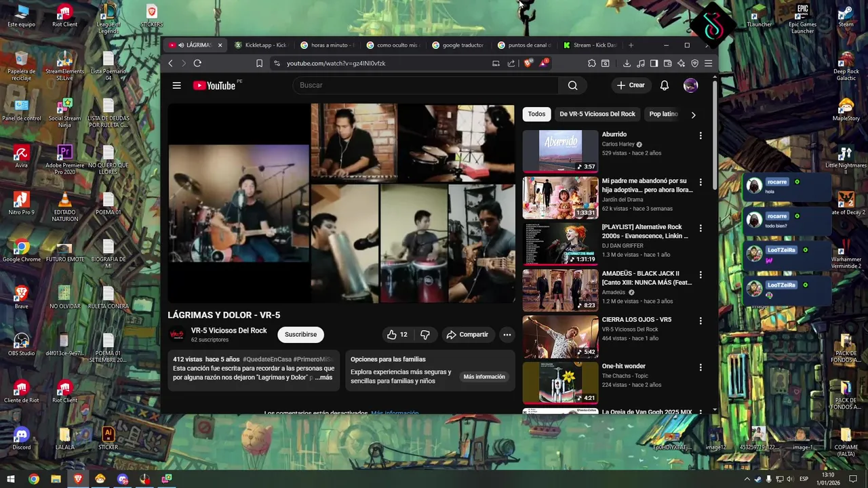
Task: Open the media playlist music note icon
Action: click(641, 63)
